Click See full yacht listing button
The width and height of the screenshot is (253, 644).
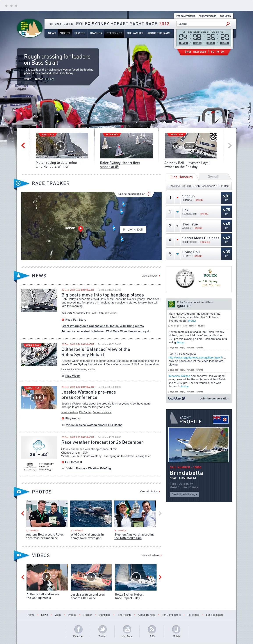(184, 494)
